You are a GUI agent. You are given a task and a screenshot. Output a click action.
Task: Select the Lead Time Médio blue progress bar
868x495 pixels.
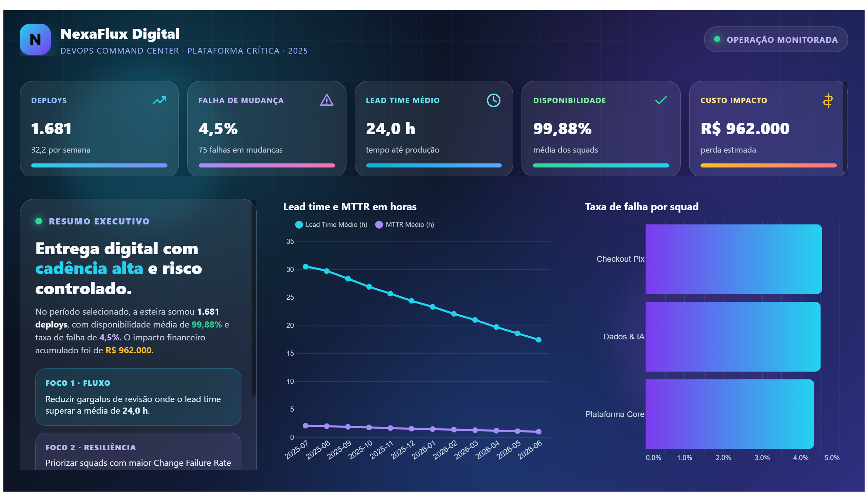pos(434,165)
